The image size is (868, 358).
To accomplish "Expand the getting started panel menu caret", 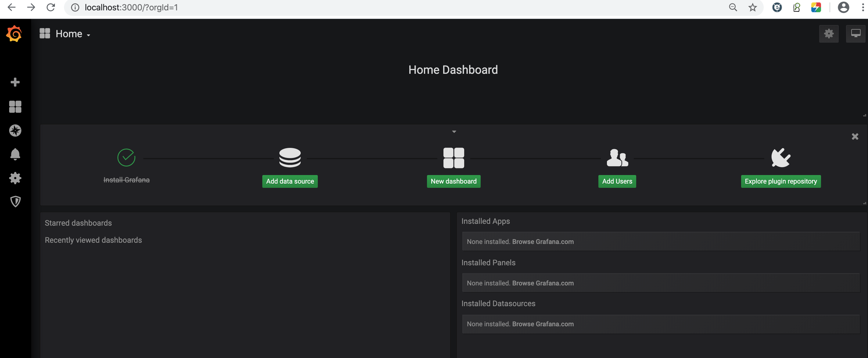I will (454, 132).
